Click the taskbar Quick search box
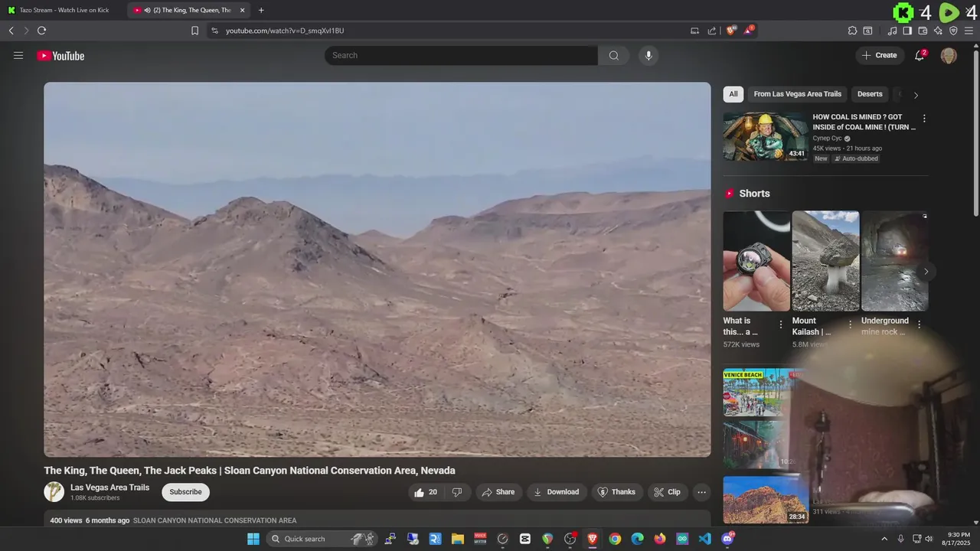 [323, 539]
